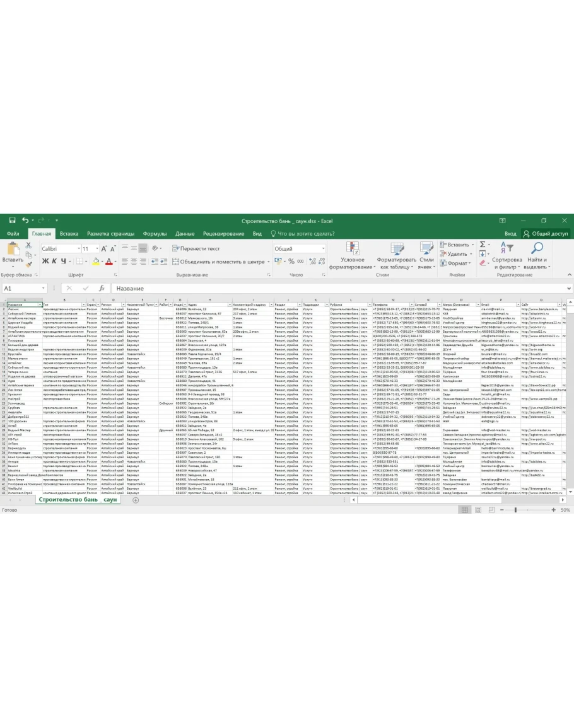Open the Общий number format dropdown
Image resolution: width=574 pixels, height=728 pixels.
pos(323,249)
